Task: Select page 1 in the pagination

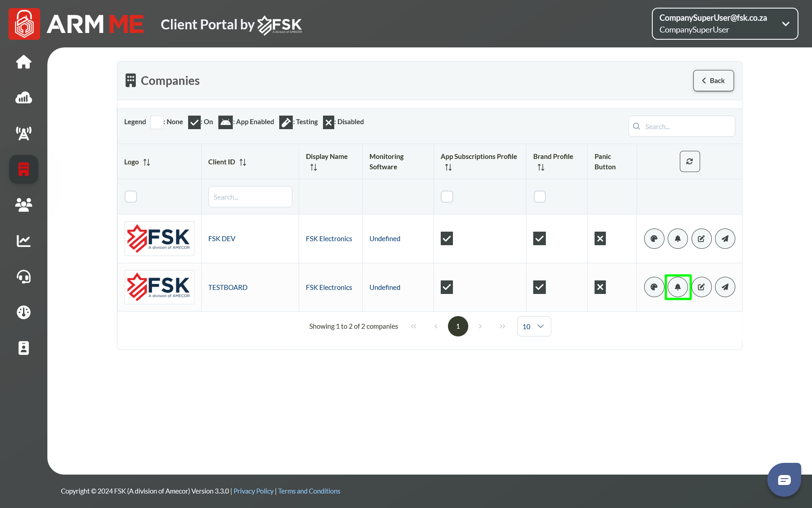Action: (458, 326)
